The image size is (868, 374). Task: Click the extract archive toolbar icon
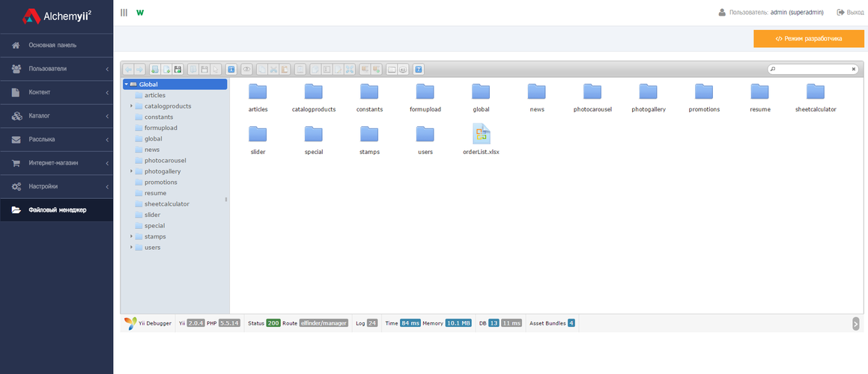365,70
